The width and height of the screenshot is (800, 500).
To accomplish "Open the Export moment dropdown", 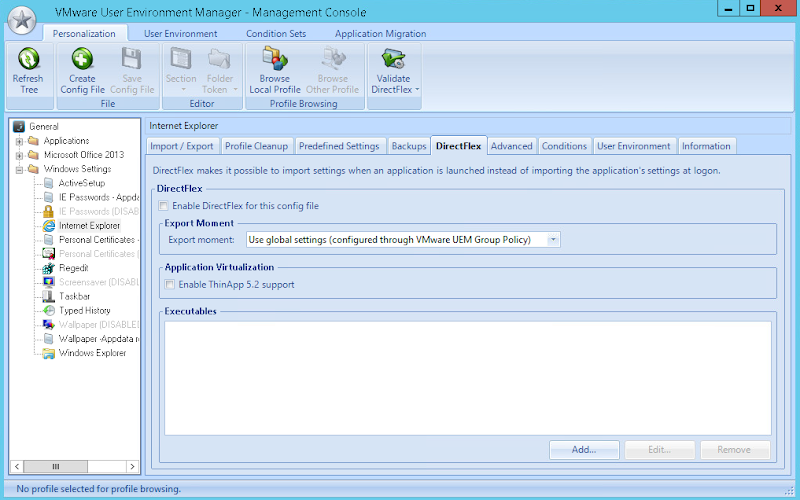I will (x=553, y=240).
